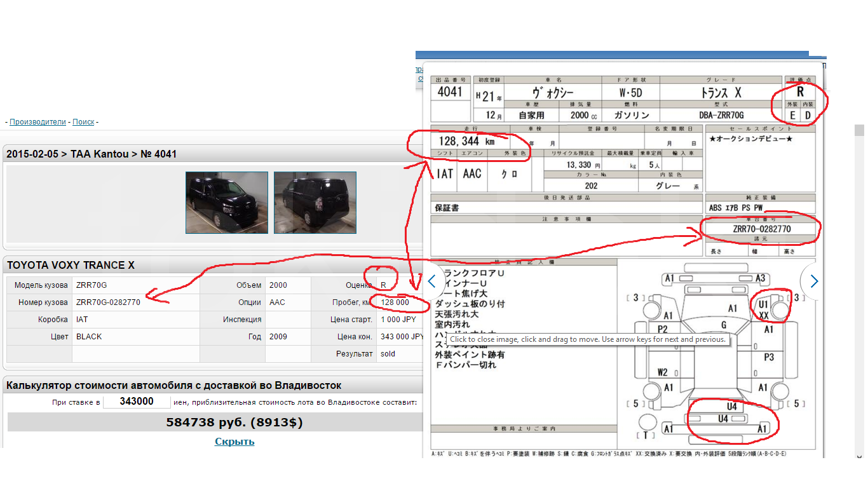Select the year value 2009
This screenshot has width=868, height=488.
(x=278, y=337)
